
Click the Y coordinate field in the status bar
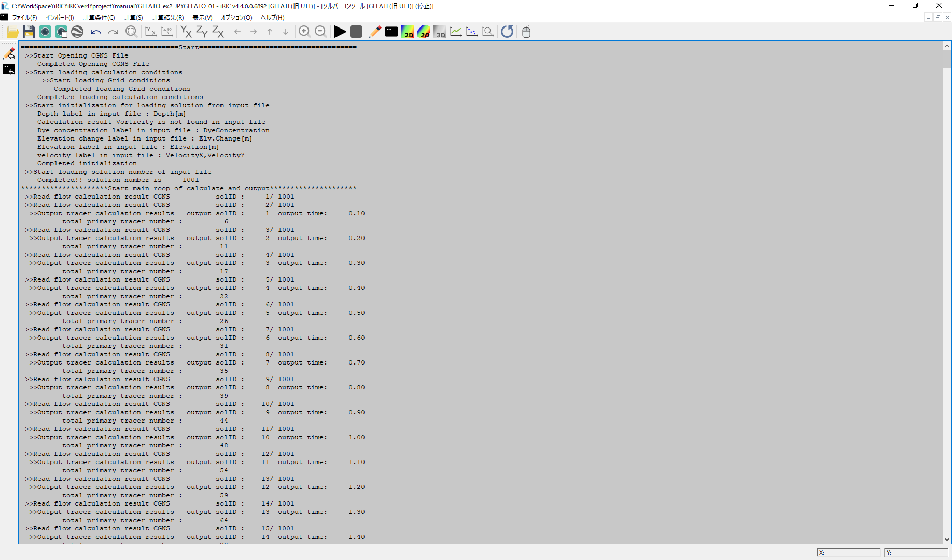pos(916,552)
